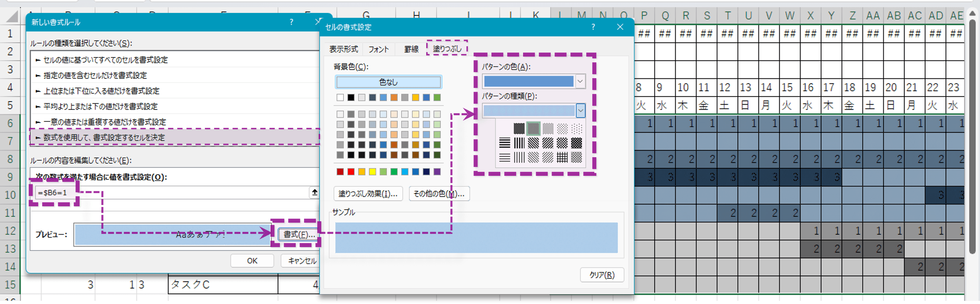Open help in the 新しい書式ルール title bar
980x304 pixels.
click(291, 22)
